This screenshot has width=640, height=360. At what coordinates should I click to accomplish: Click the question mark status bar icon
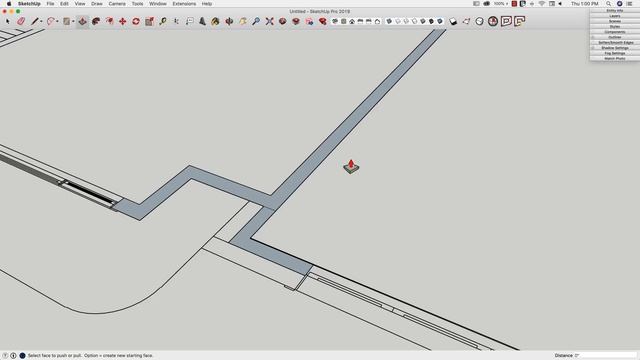click(x=5, y=356)
